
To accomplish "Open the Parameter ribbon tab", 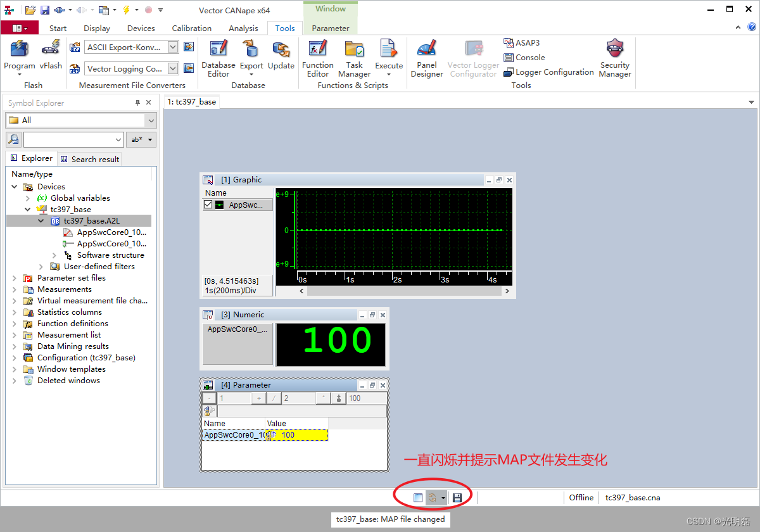I will point(331,28).
